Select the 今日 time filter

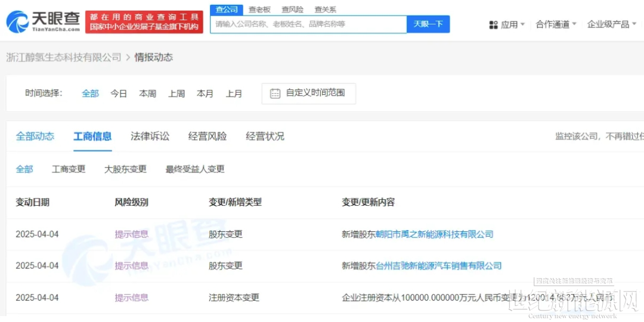119,94
